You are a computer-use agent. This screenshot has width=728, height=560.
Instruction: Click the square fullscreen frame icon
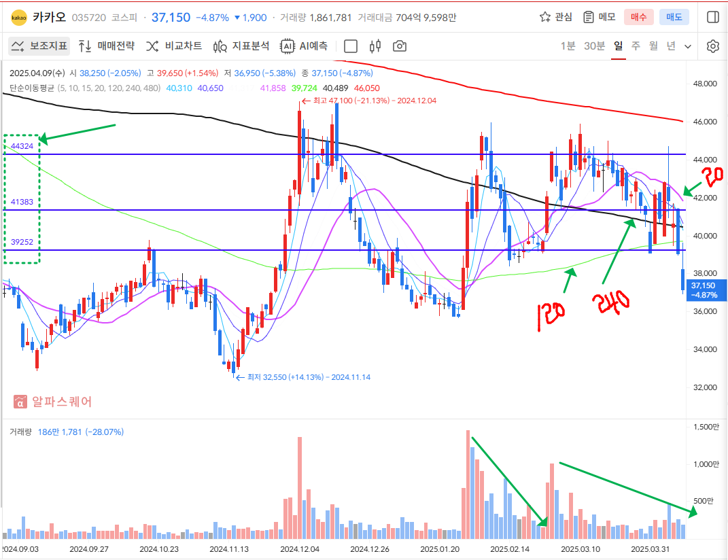coord(351,46)
